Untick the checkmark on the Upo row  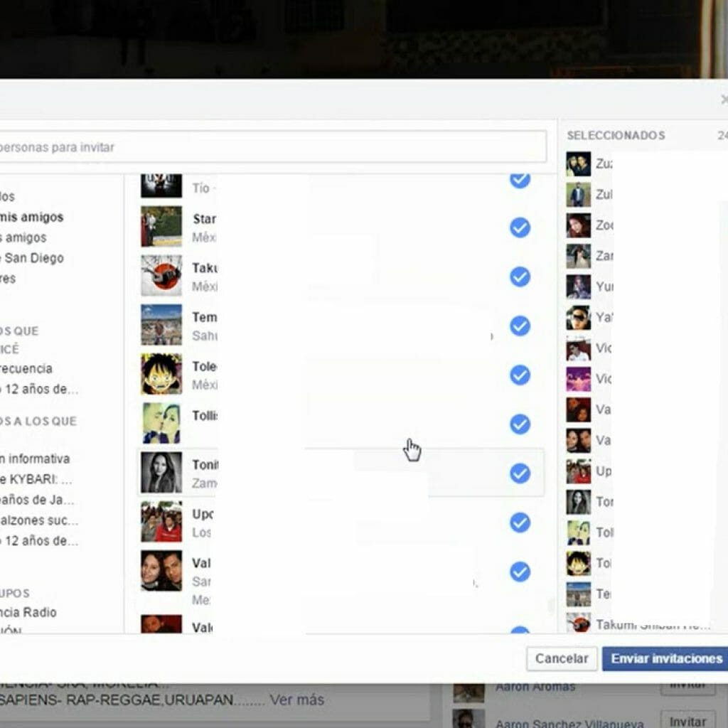click(x=520, y=523)
